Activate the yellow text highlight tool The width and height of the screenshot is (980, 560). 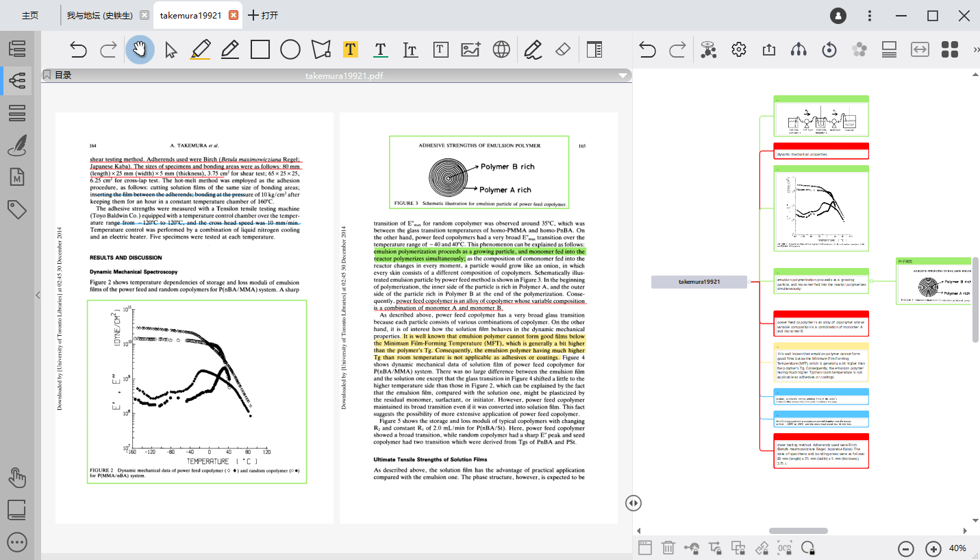point(351,49)
